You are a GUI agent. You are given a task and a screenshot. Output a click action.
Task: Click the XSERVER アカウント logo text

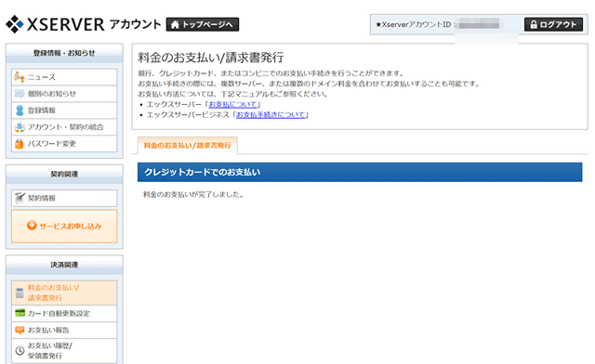pyautogui.click(x=94, y=24)
